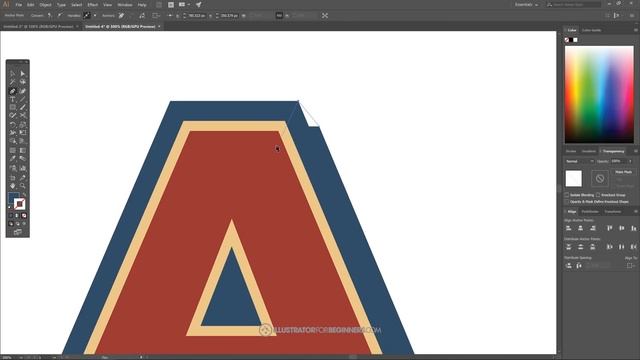640x360 pixels.
Task: Open the Effect menu
Action: pyautogui.click(x=93, y=5)
